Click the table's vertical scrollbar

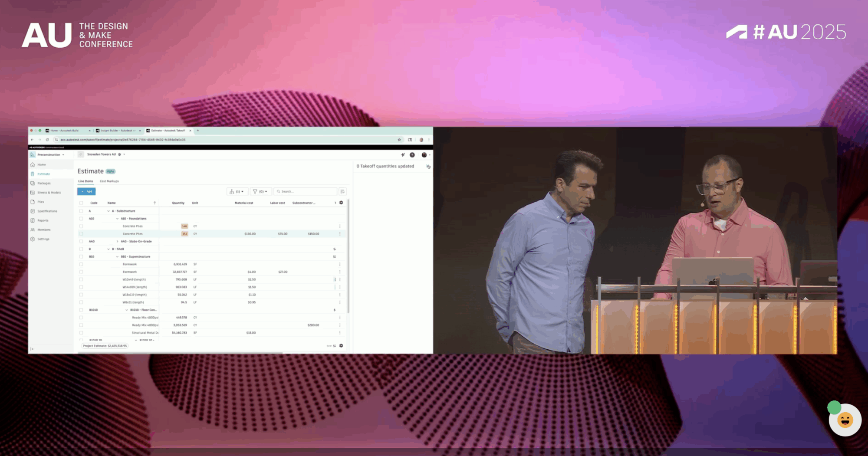click(x=348, y=256)
